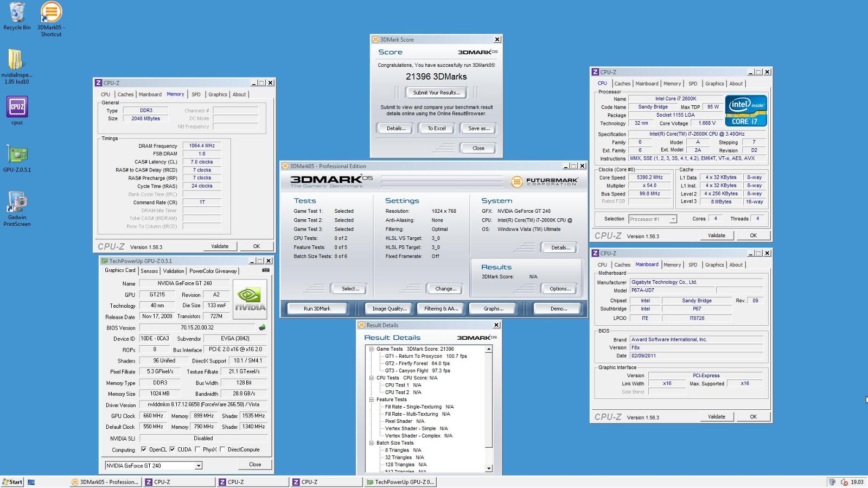The width and height of the screenshot is (868, 488).
Task: Click the 3DMark Score window title icon
Action: point(376,40)
